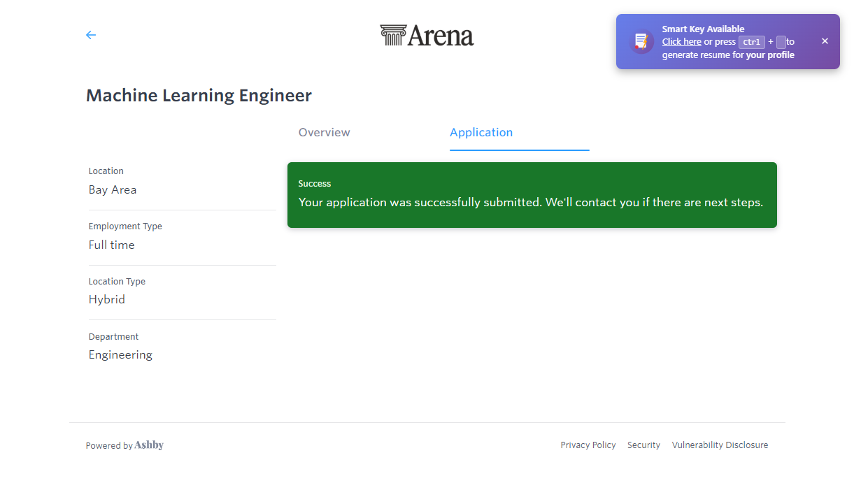Open the Privacy Policy link
Image resolution: width=854 pixels, height=504 pixels.
tap(588, 445)
